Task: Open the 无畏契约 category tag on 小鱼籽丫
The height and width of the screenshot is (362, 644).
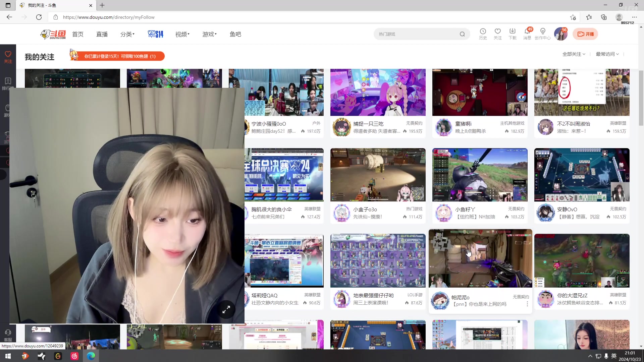Action: (x=516, y=209)
